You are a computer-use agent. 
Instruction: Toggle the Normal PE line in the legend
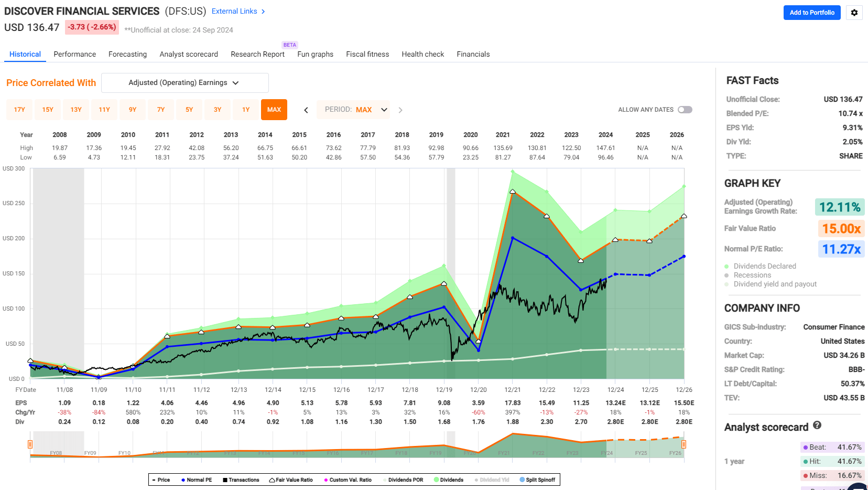[197, 480]
